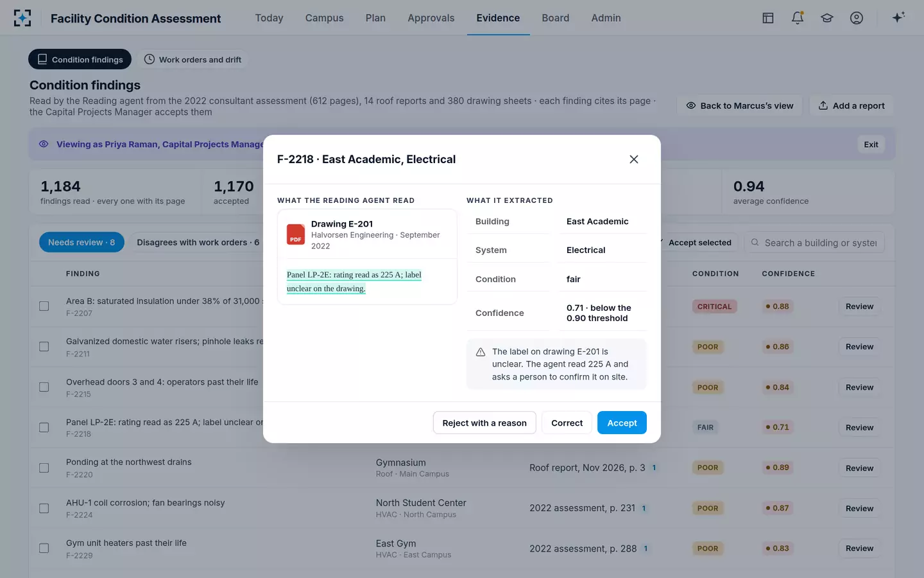Click Back to Marcus's view

click(x=740, y=106)
